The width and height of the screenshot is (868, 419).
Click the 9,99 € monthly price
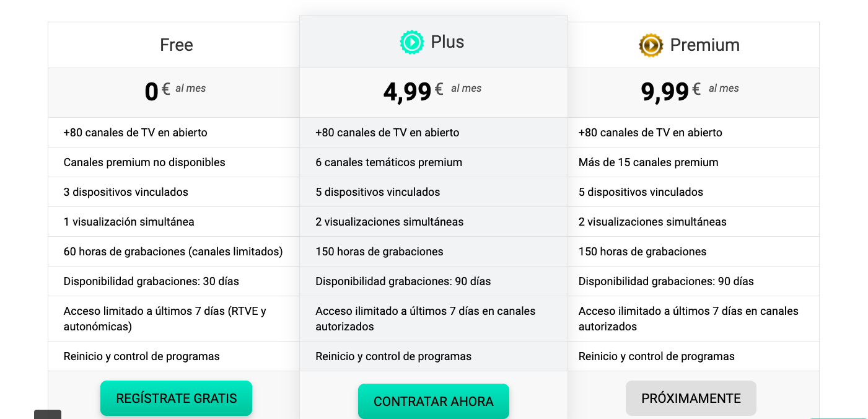pyautogui.click(x=689, y=91)
